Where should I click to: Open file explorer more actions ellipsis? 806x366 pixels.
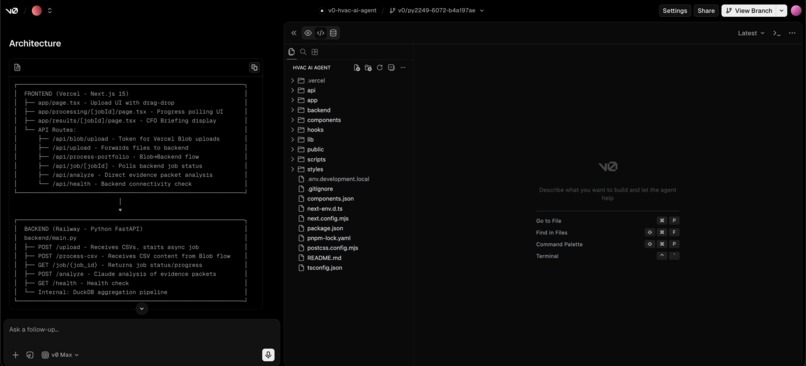click(403, 67)
